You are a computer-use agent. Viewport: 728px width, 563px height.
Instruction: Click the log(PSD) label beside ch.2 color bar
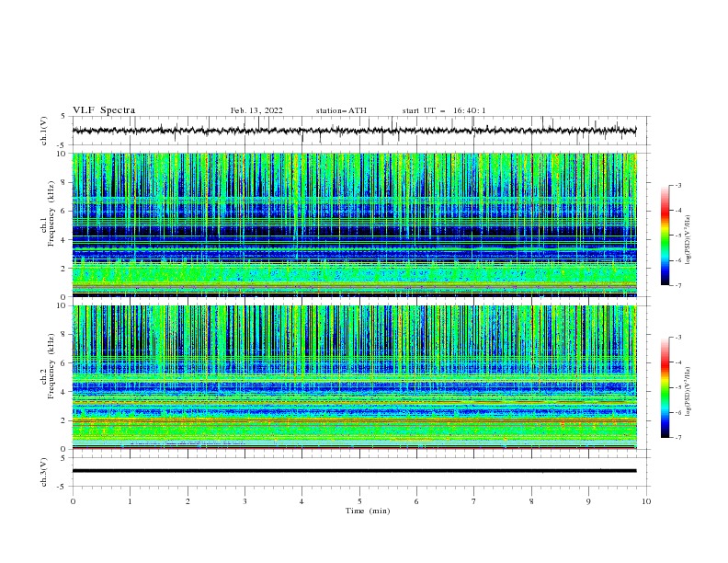point(688,391)
